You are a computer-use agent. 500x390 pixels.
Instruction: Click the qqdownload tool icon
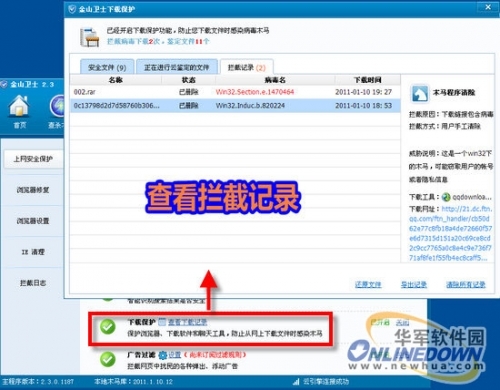(x=446, y=197)
